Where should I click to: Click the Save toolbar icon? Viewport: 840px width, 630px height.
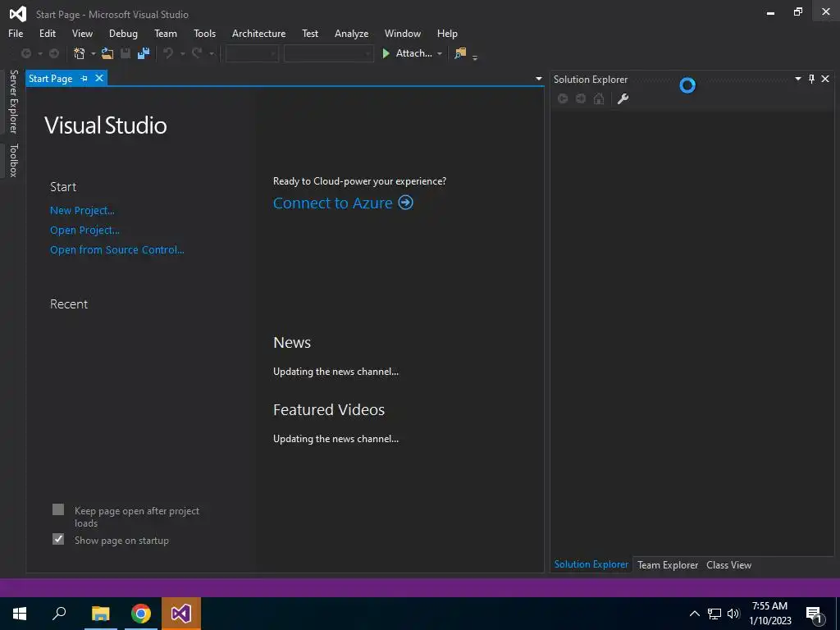pyautogui.click(x=126, y=53)
